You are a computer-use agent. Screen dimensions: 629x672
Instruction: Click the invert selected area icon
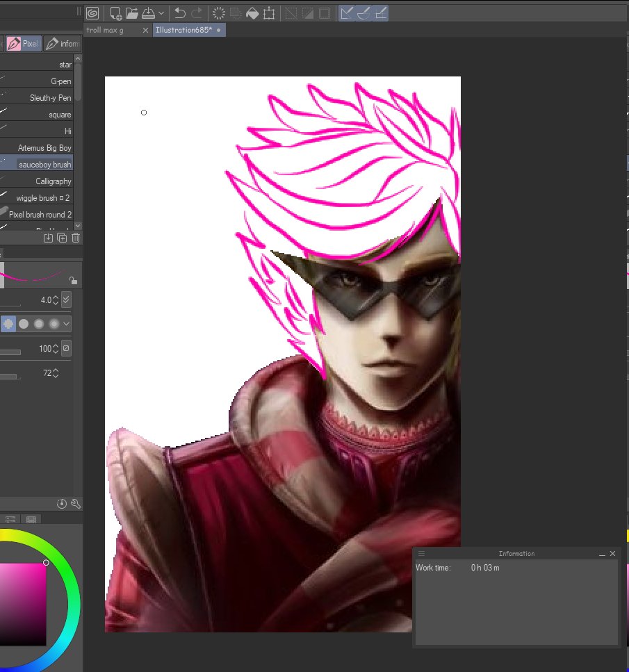308,13
